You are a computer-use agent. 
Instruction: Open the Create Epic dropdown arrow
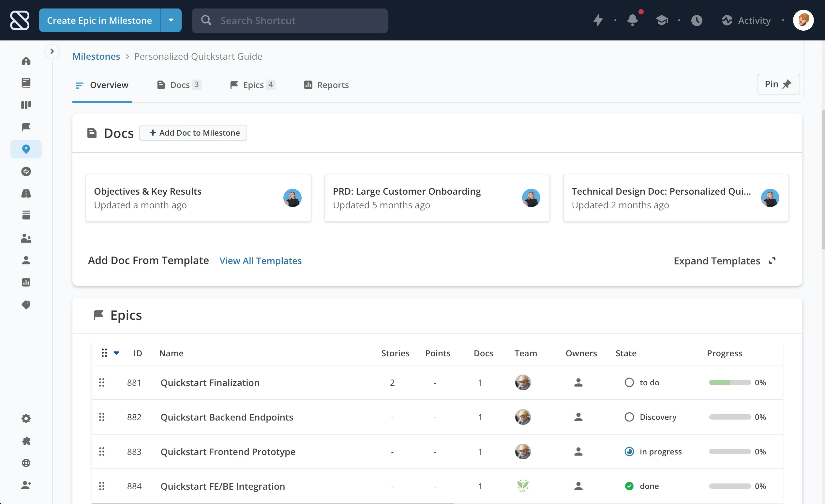[171, 21]
